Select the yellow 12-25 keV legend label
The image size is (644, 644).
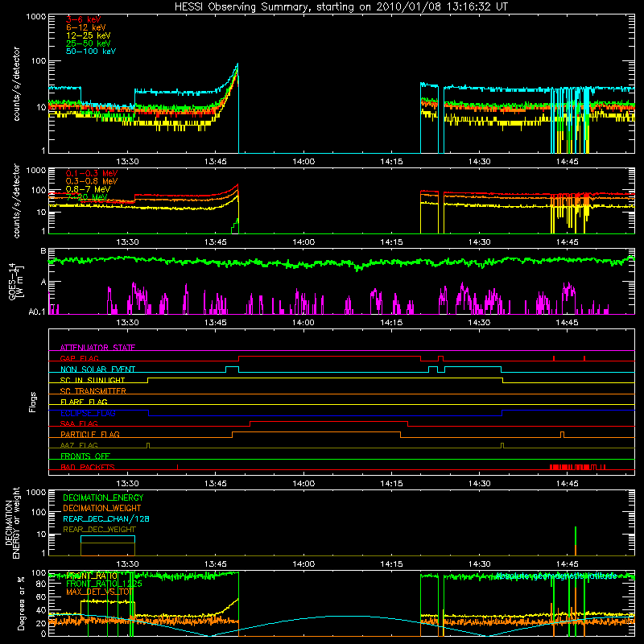tap(89, 35)
